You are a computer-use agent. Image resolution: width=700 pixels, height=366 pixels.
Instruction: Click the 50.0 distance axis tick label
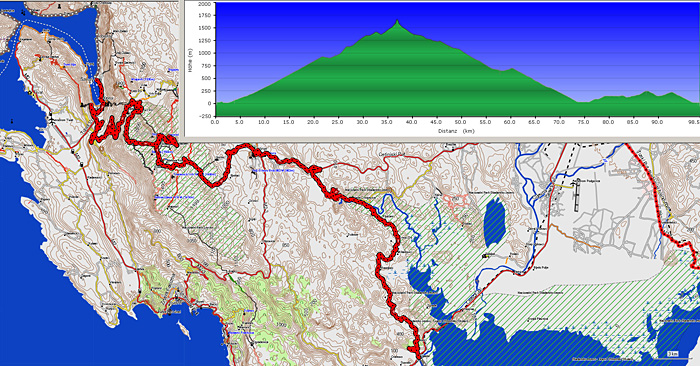(460, 122)
